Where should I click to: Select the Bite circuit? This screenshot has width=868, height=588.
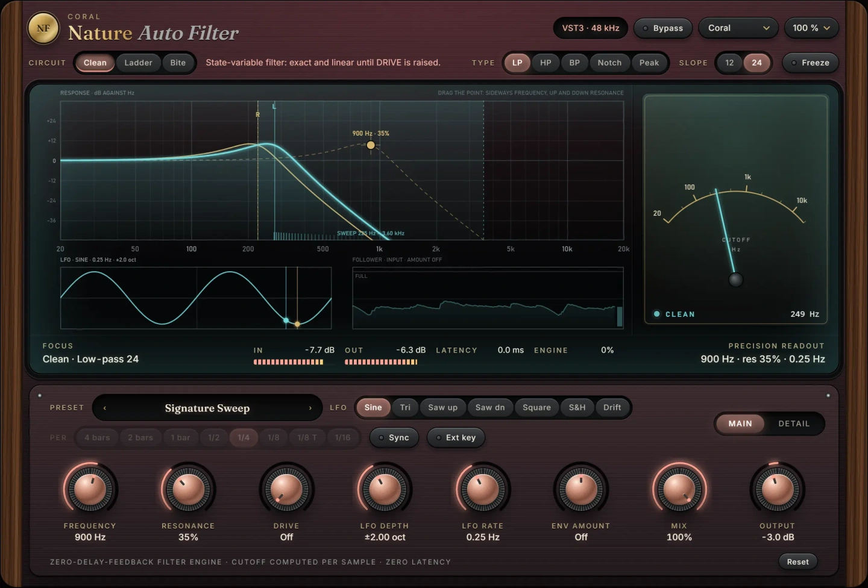178,63
